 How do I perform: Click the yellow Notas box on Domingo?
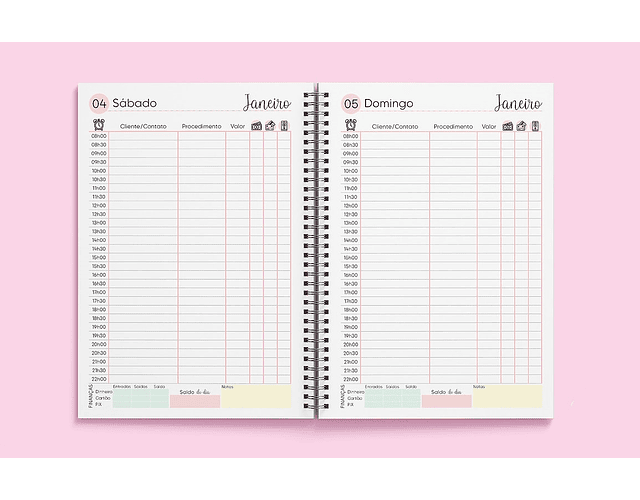tap(506, 399)
